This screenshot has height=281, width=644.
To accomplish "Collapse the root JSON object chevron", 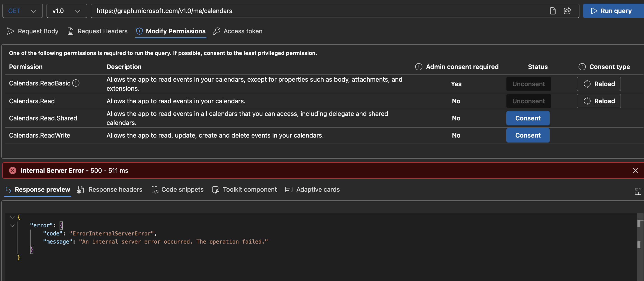I will pos(12,217).
